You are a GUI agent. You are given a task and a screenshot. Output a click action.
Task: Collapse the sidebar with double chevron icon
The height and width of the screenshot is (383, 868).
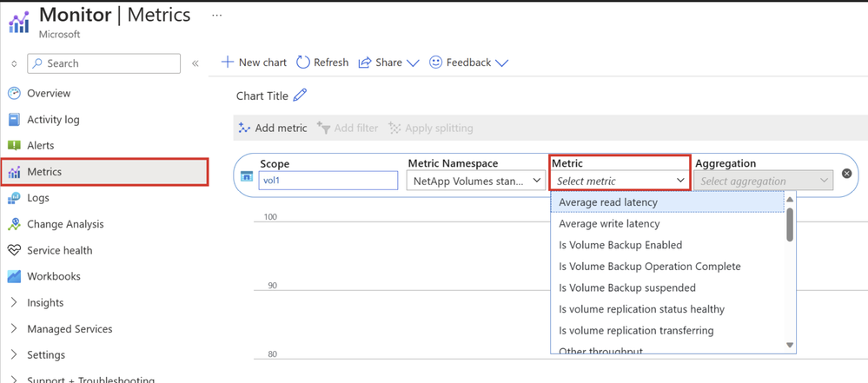[x=195, y=63]
